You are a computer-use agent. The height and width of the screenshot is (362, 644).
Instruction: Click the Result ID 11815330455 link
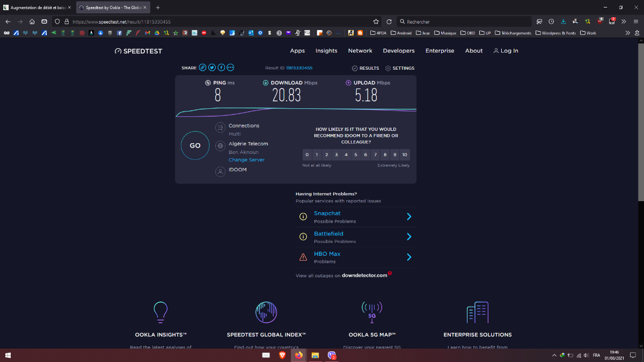click(x=299, y=68)
